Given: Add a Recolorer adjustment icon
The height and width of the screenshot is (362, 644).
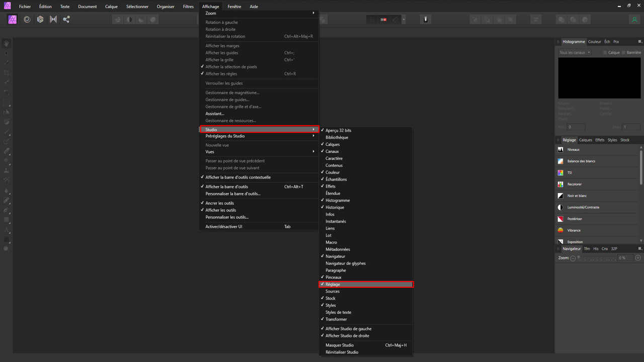Looking at the screenshot, I should (x=560, y=185).
